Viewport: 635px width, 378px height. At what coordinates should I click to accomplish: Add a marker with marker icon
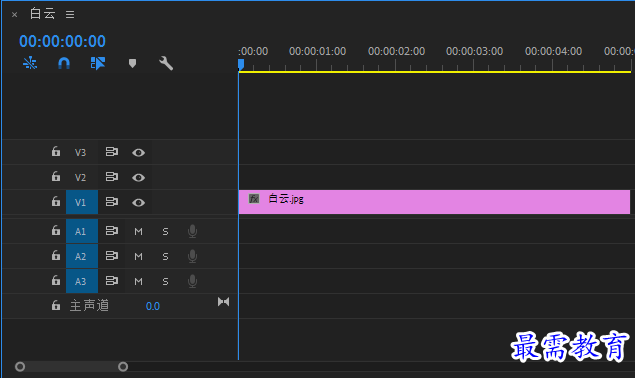coord(132,63)
